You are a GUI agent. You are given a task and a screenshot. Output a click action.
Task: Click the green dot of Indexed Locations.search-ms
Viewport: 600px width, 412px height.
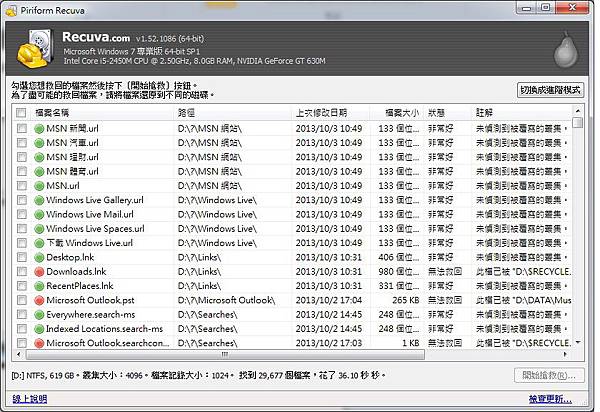[x=39, y=329]
